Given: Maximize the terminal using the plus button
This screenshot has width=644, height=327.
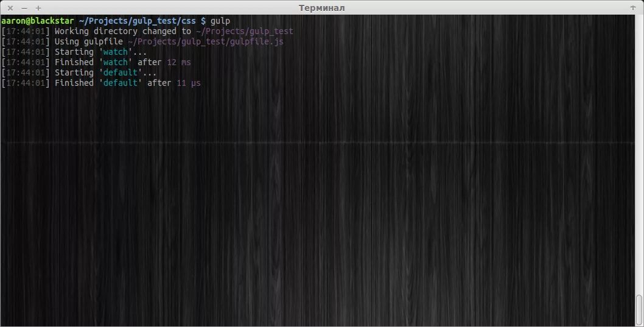Looking at the screenshot, I should 38,8.
